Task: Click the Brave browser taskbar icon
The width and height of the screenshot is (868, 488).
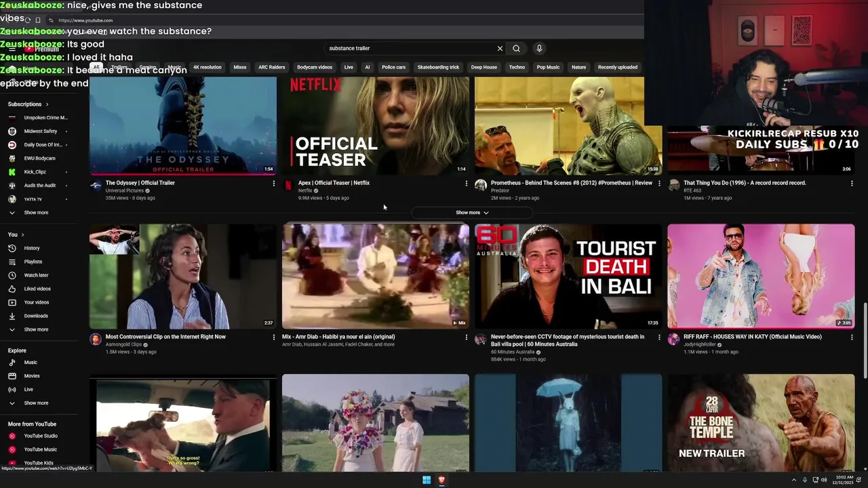Action: pyautogui.click(x=441, y=480)
